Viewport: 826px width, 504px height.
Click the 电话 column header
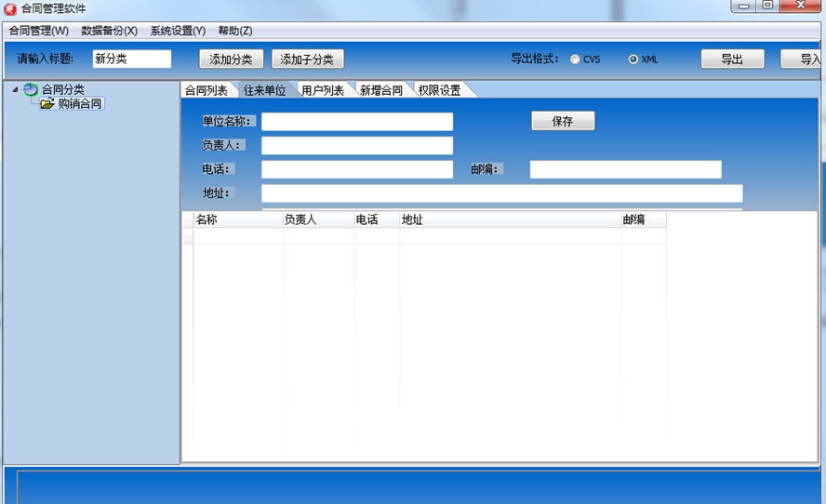(x=377, y=219)
